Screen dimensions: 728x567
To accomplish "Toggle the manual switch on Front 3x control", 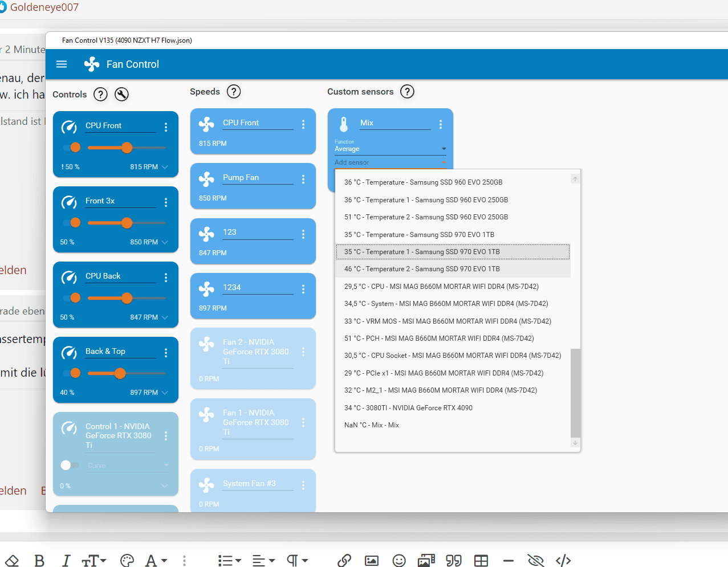I will click(x=72, y=223).
